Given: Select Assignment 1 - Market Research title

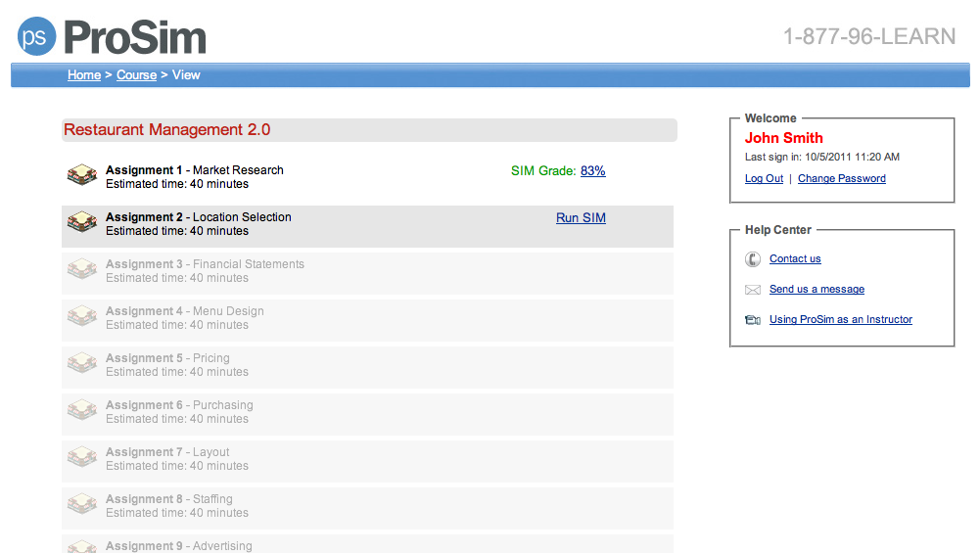Looking at the screenshot, I should tap(195, 170).
